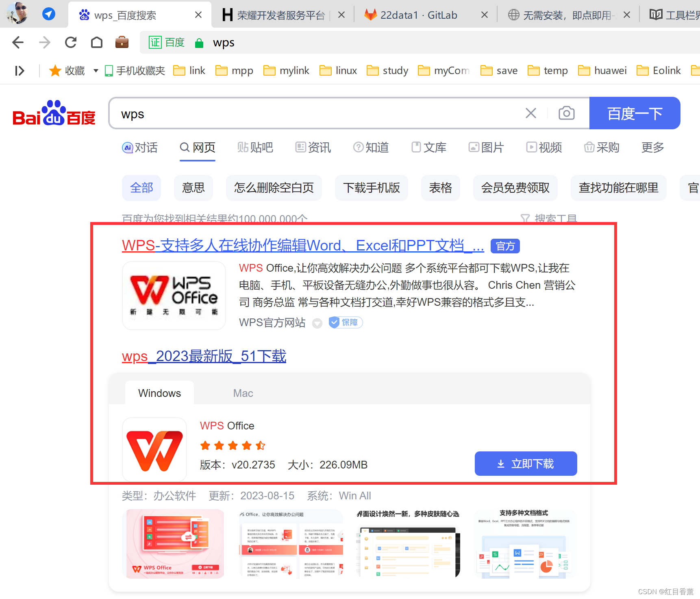The width and height of the screenshot is (700, 599).
Task: Click the WPS Office logo thumbnail in the first result
Action: point(174,296)
